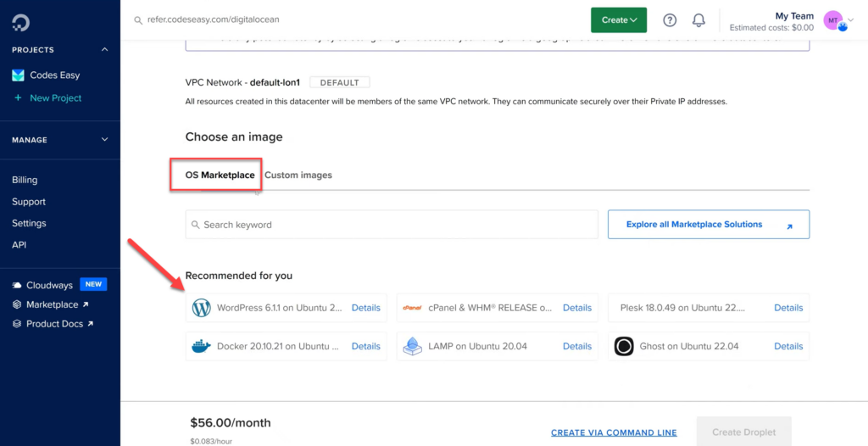Image resolution: width=868 pixels, height=446 pixels.
Task: Click the Cloudways cloud icon
Action: [x=17, y=286]
